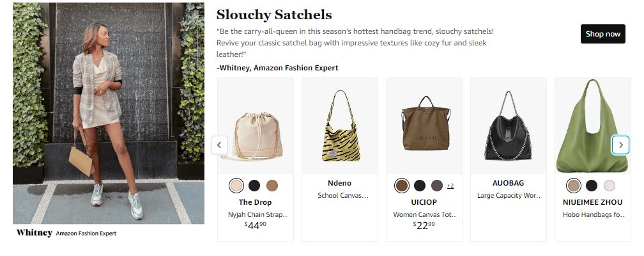Expand the +2 more colors link
Image resolution: width=644 pixels, height=256 pixels.
click(450, 186)
